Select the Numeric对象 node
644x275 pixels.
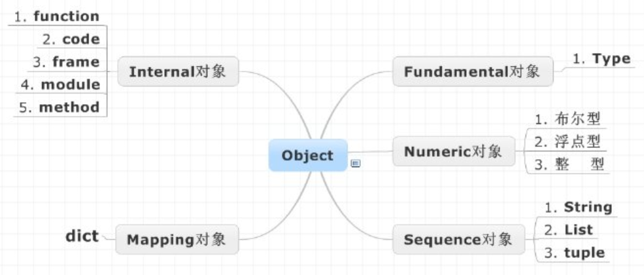454,151
